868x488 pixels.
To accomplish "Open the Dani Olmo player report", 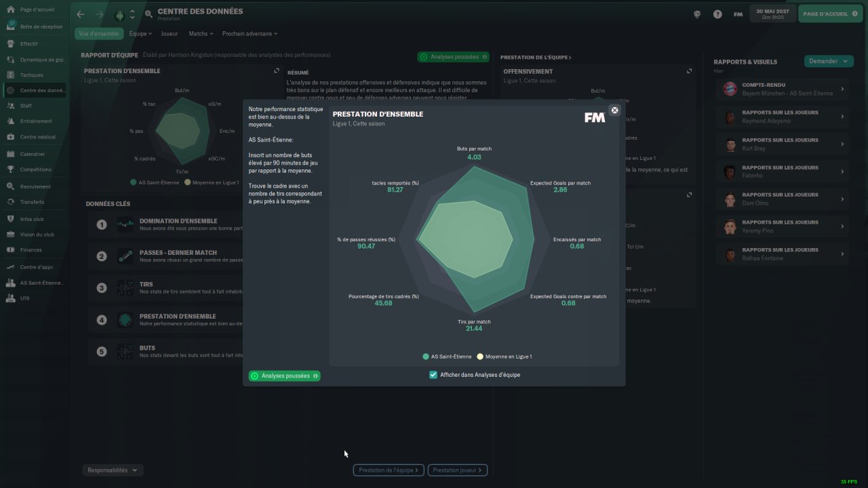I will pos(783,199).
